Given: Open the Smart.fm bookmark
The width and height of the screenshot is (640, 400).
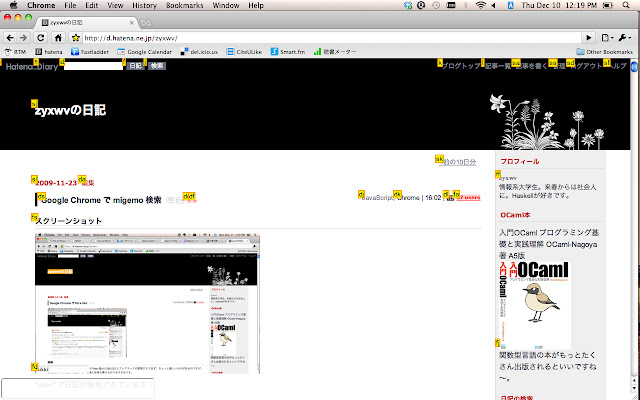Looking at the screenshot, I should [x=288, y=52].
